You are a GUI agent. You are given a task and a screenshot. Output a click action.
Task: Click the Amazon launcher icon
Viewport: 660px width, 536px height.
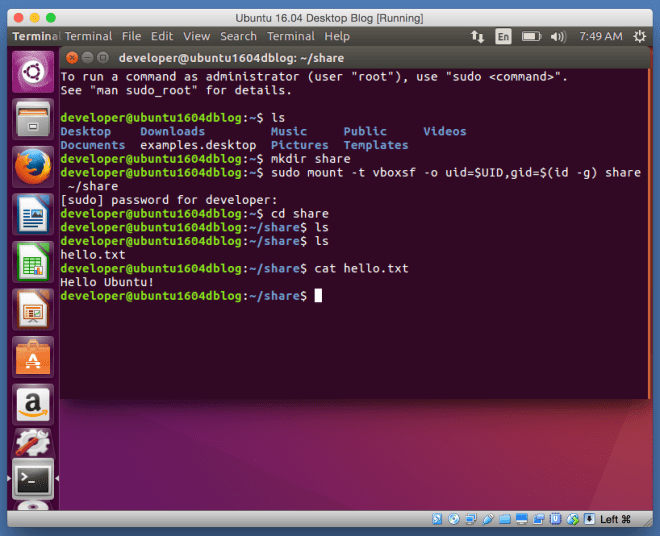(x=32, y=405)
